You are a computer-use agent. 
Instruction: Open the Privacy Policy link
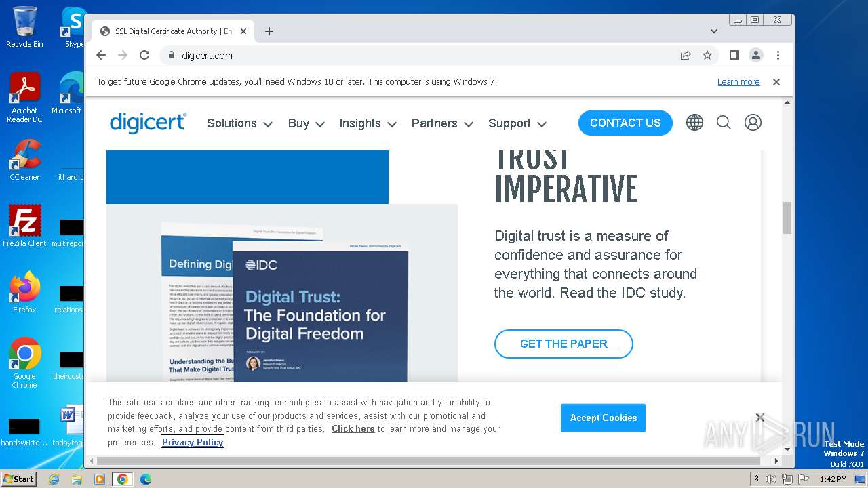coord(193,442)
